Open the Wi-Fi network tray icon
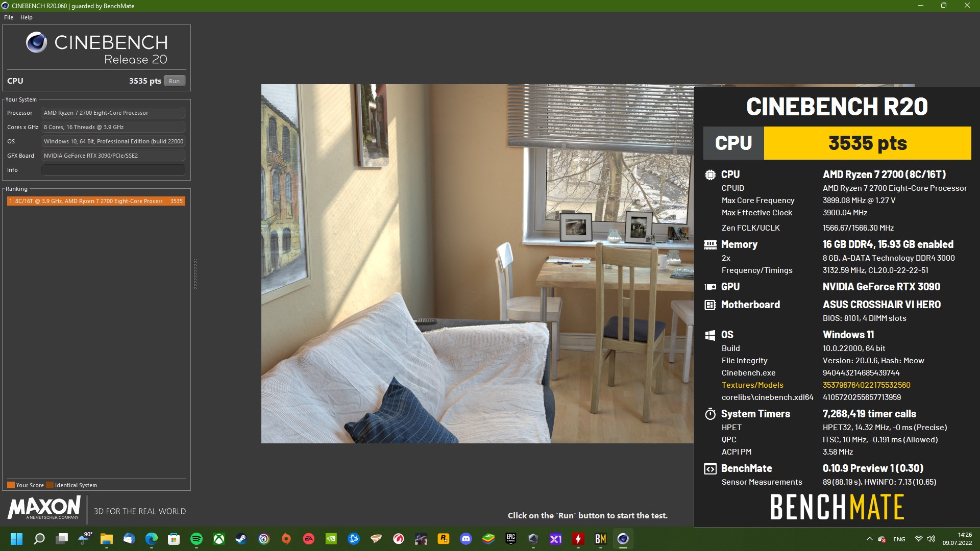980x551 pixels. click(x=918, y=539)
